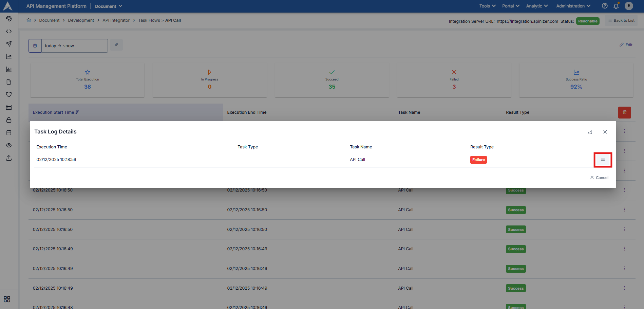The width and height of the screenshot is (644, 309).
Task: Switch project via Document dropdown
Action: tap(108, 6)
